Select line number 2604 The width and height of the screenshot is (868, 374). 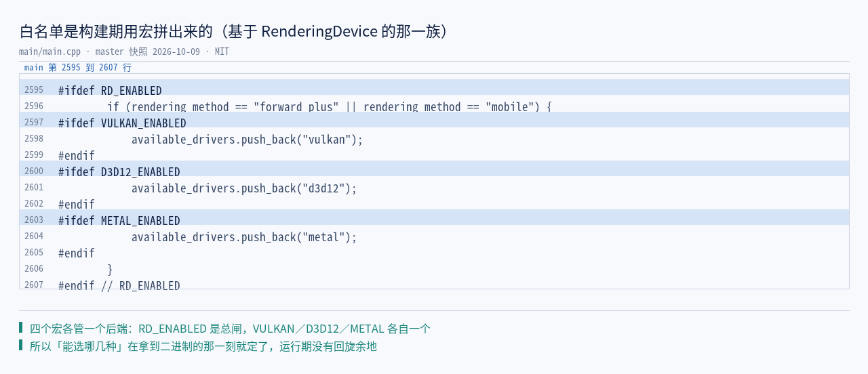[x=34, y=236]
